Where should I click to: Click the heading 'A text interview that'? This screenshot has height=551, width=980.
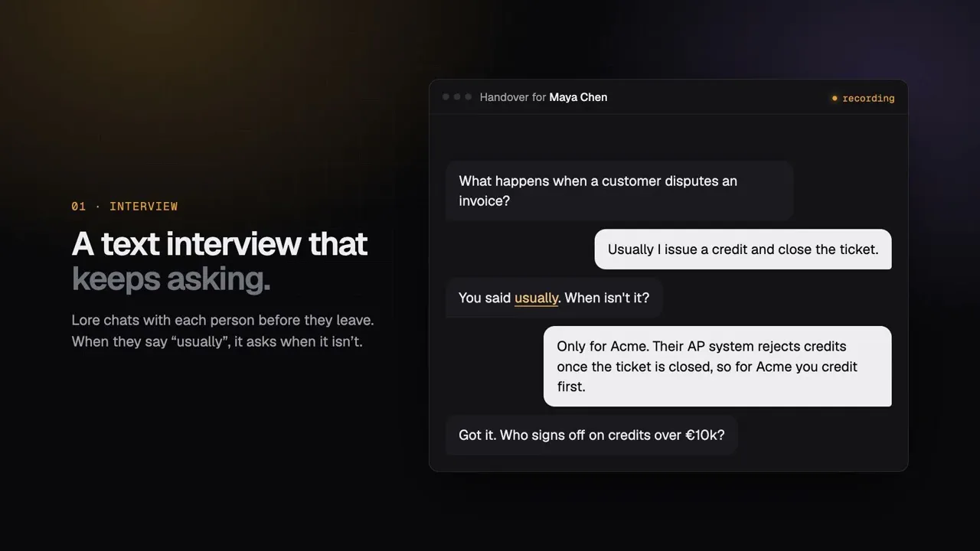[220, 244]
